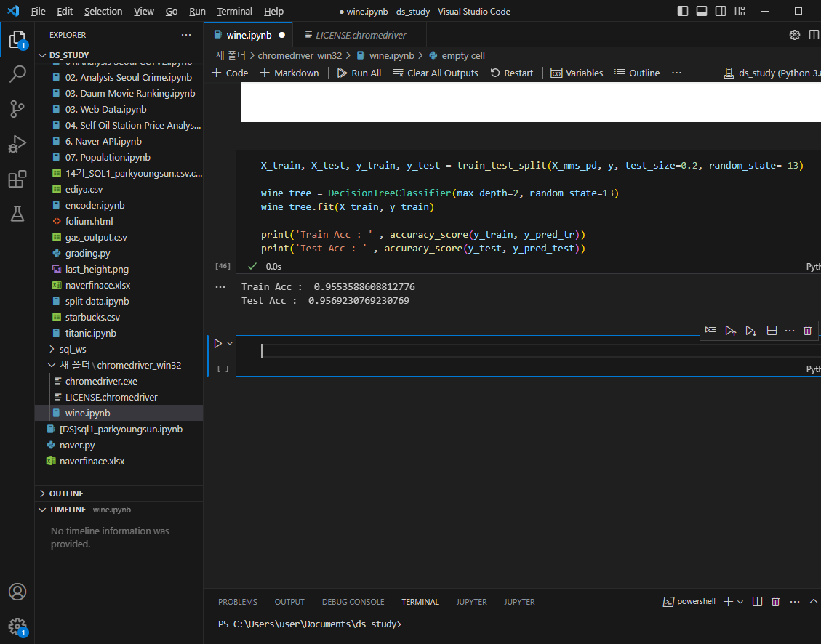
Task: Toggle the Secondary Side Bar layout
Action: click(721, 11)
